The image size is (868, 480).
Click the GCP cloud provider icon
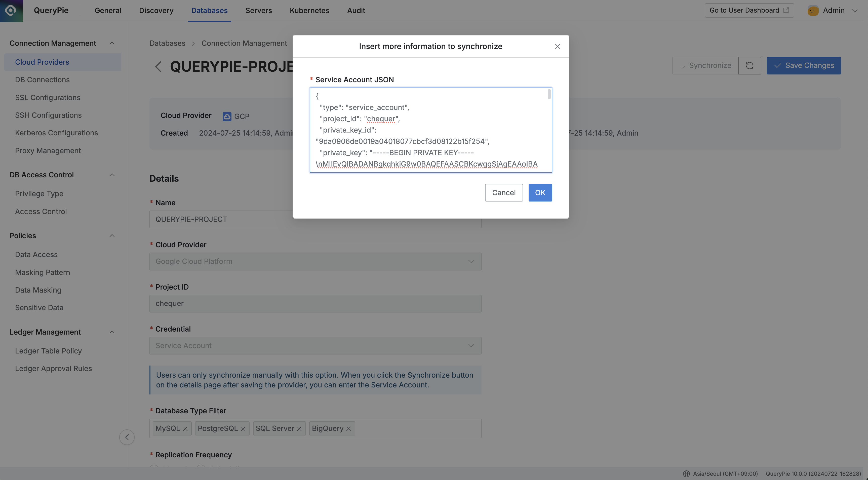pyautogui.click(x=227, y=116)
